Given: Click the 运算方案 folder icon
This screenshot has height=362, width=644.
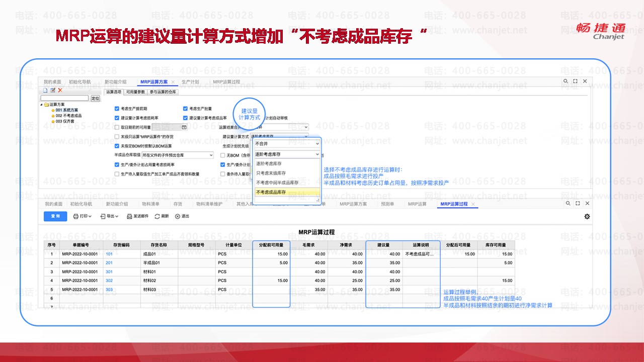Looking at the screenshot, I should click(x=46, y=105).
